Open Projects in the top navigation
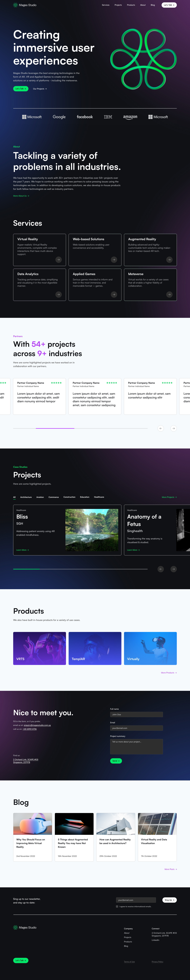190x980 pixels. pyautogui.click(x=118, y=5)
